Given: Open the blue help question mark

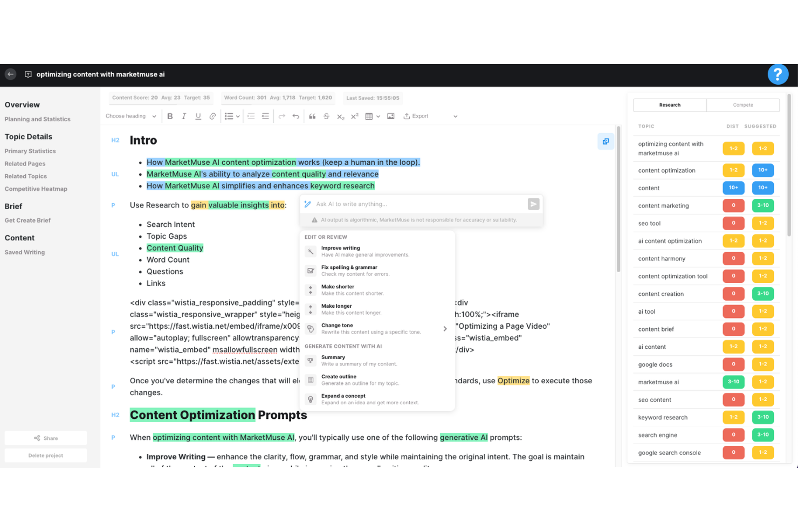Looking at the screenshot, I should pyautogui.click(x=778, y=74).
